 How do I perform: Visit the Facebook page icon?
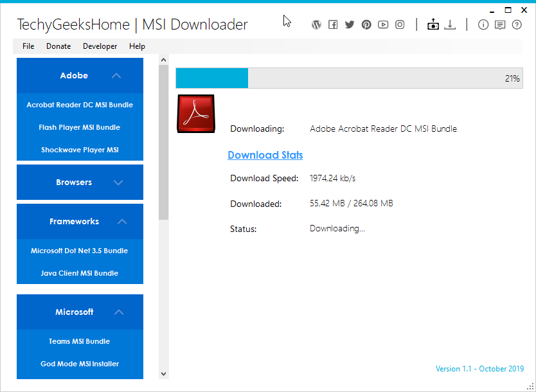[x=333, y=24]
